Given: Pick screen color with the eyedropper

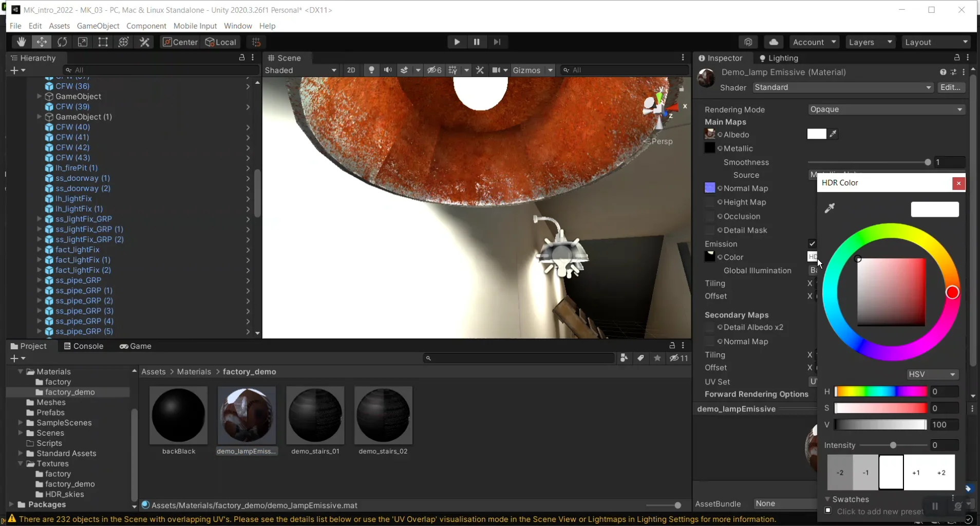Looking at the screenshot, I should pos(831,209).
